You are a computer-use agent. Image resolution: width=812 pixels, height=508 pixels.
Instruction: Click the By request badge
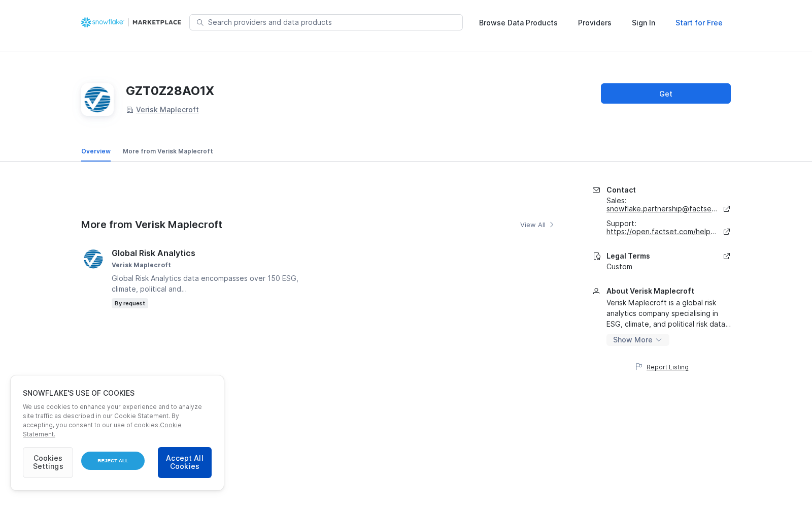tap(130, 303)
